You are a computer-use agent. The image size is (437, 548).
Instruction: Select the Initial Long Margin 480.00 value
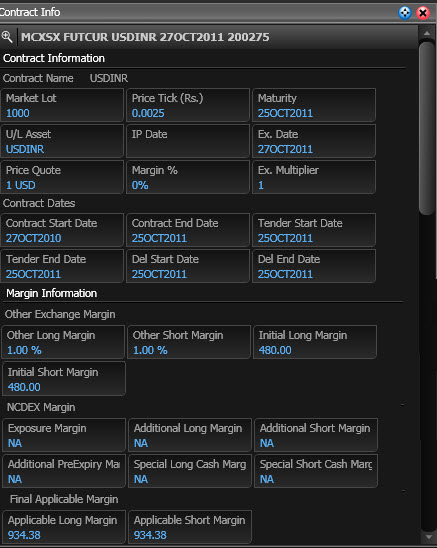[x=275, y=350]
